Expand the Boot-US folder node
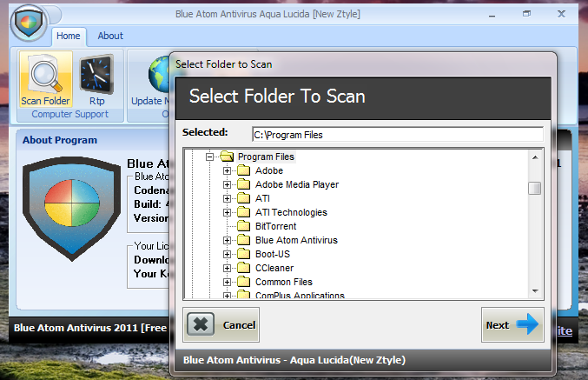 point(227,254)
